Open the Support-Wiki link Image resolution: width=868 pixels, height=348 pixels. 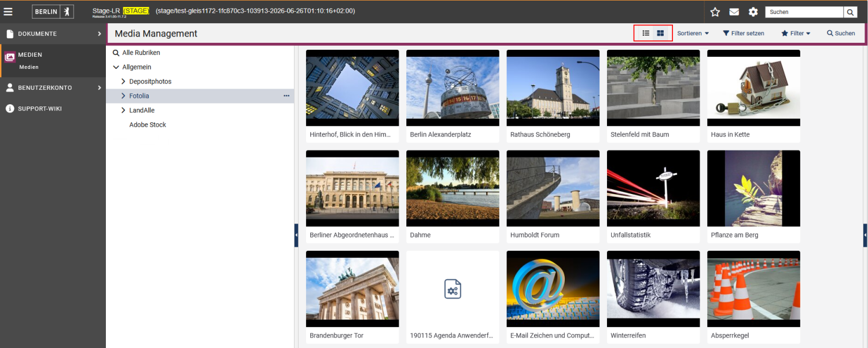pyautogui.click(x=53, y=109)
